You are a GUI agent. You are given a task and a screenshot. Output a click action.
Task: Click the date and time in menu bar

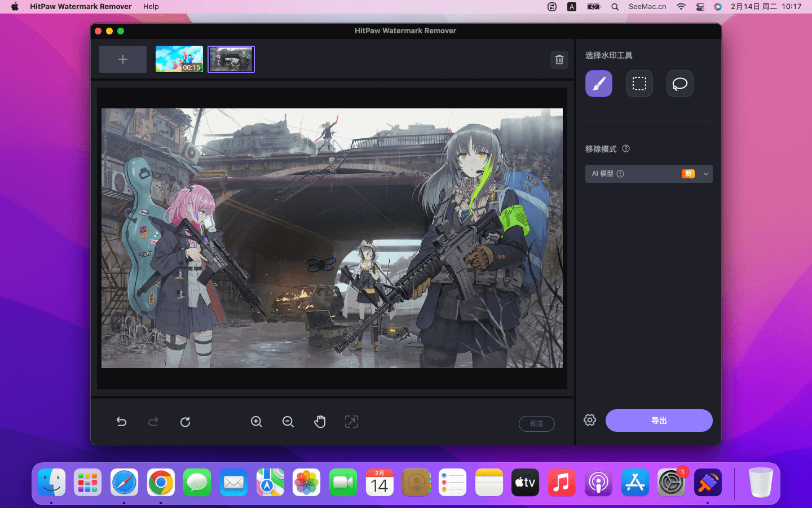click(766, 7)
